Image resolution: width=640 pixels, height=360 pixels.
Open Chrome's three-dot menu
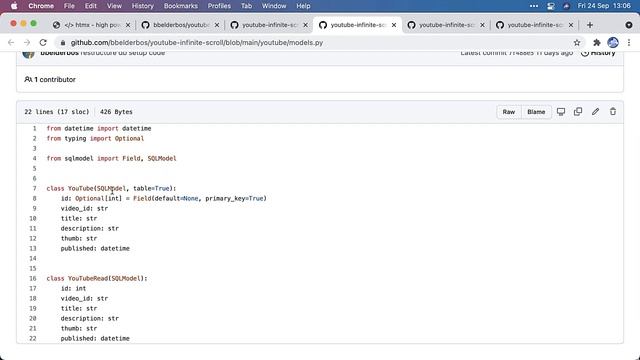(629, 42)
